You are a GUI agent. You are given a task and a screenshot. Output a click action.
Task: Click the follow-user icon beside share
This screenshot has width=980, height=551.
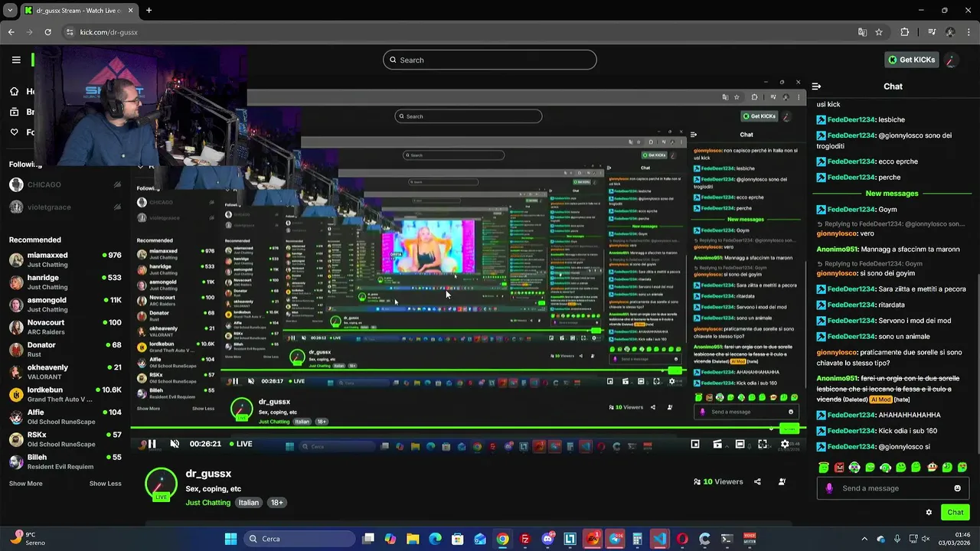pos(782,481)
